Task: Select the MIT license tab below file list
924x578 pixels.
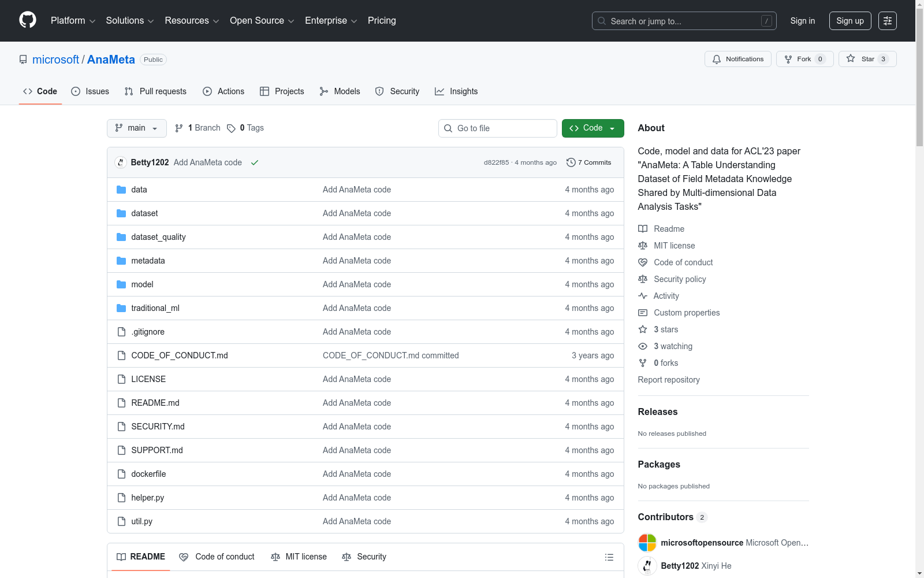Action: pyautogui.click(x=299, y=557)
